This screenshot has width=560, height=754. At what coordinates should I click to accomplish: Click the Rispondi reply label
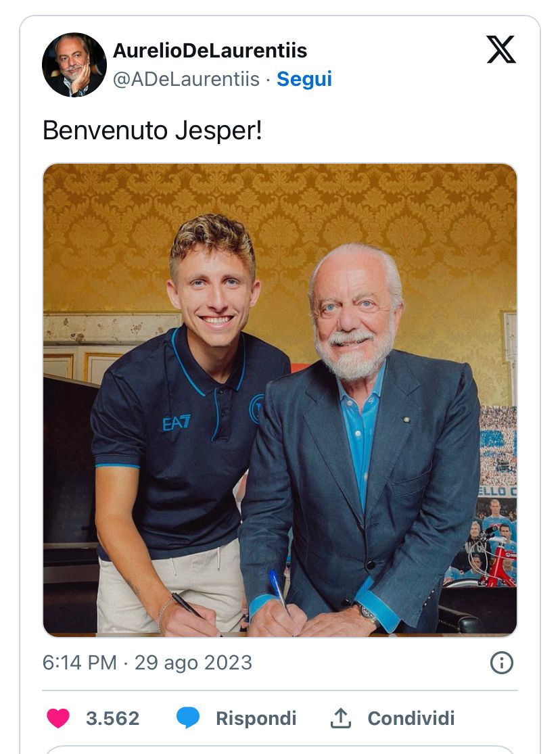256,718
